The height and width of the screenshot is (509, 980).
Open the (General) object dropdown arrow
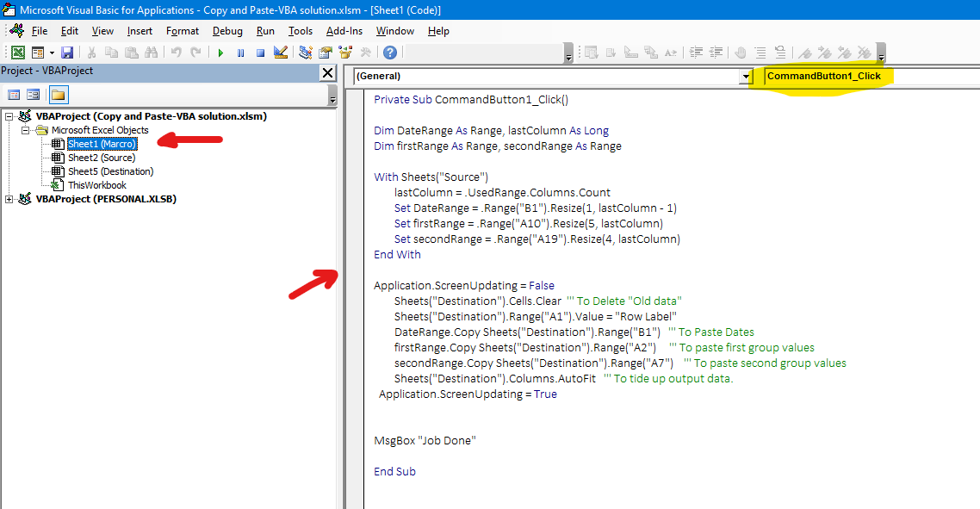click(x=745, y=77)
